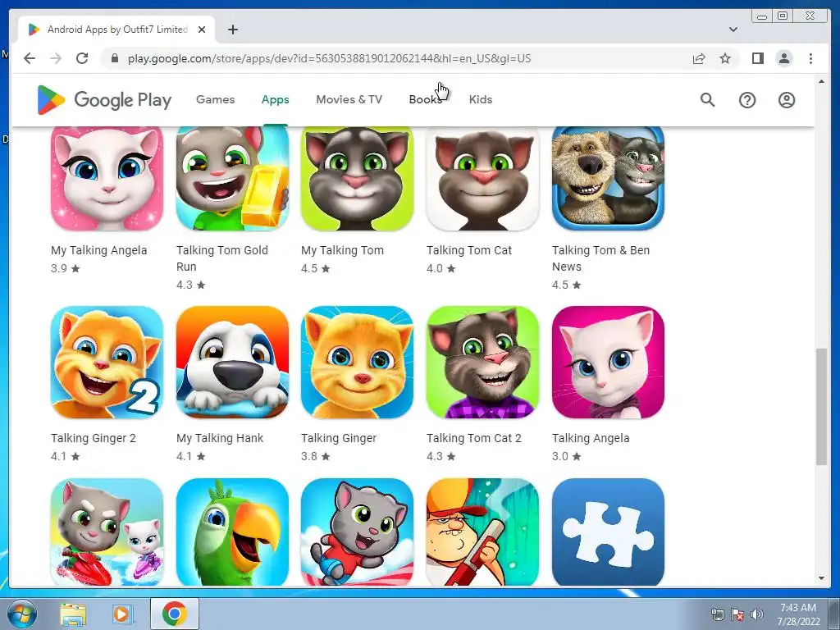Open the Talking Tom & Ben News icon

(608, 178)
